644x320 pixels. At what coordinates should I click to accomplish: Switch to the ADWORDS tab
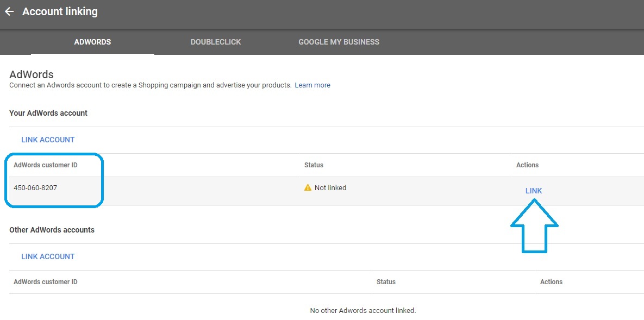point(92,42)
